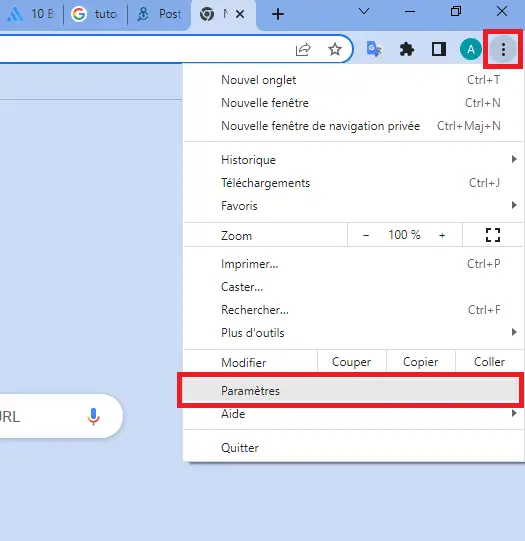Click the 100 % zoom value

pyautogui.click(x=404, y=235)
